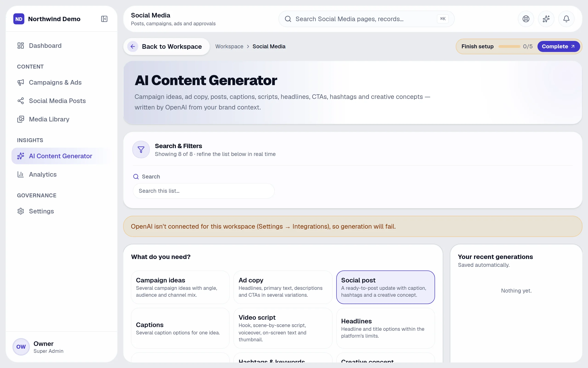This screenshot has width=588, height=368.
Task: Click Owner Super Admin profile text
Action: [48, 347]
